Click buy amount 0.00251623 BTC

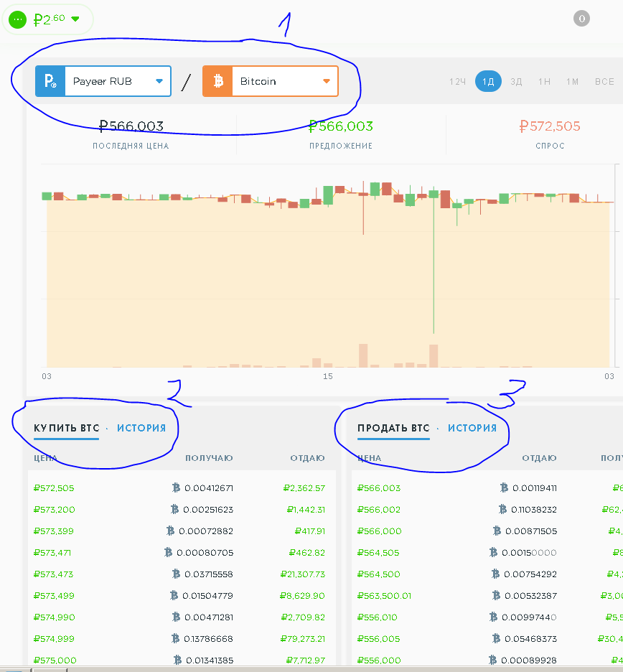click(x=208, y=510)
